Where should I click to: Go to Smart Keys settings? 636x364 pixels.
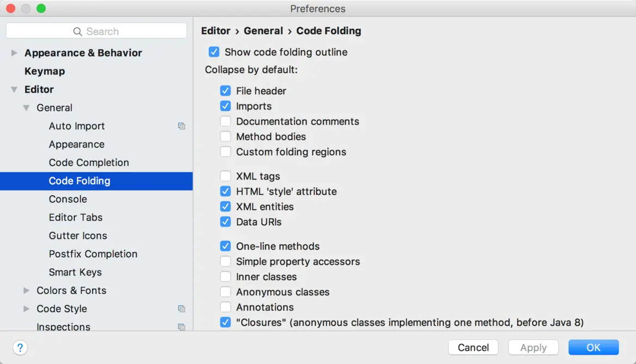[75, 273]
